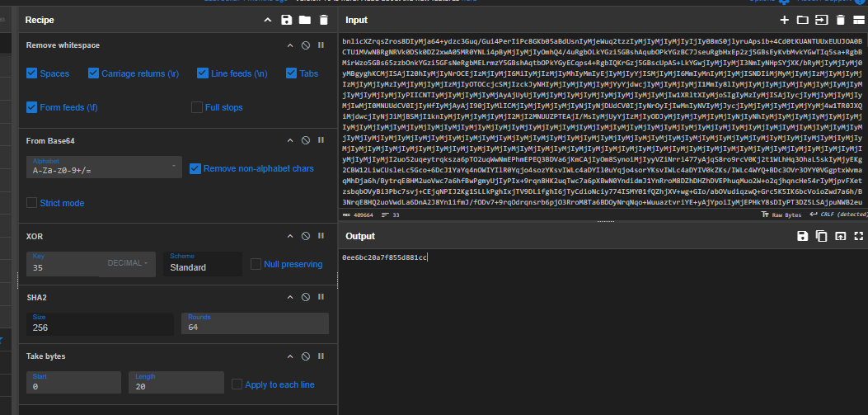The width and height of the screenshot is (868, 415).
Task: Save output to file
Action: tap(802, 236)
